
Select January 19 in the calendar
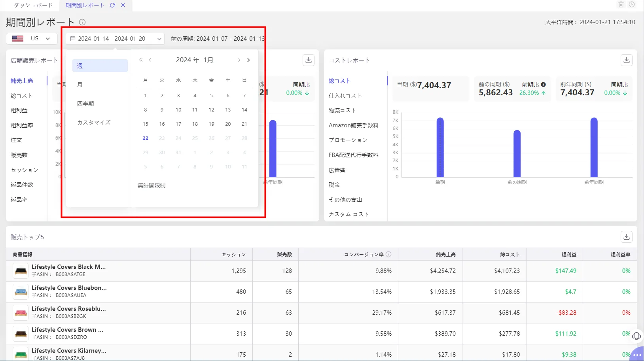click(212, 124)
